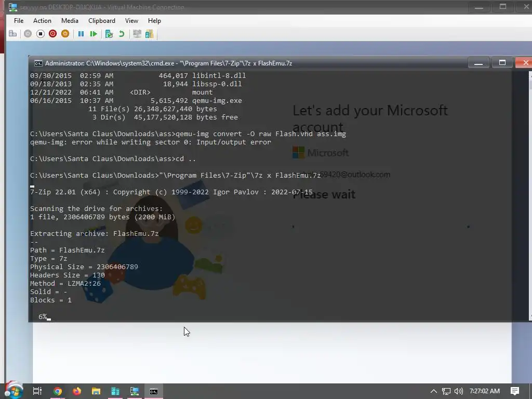This screenshot has height=399, width=532.
Task: Click the qemu-img.exe file listing line
Action: coord(136,101)
